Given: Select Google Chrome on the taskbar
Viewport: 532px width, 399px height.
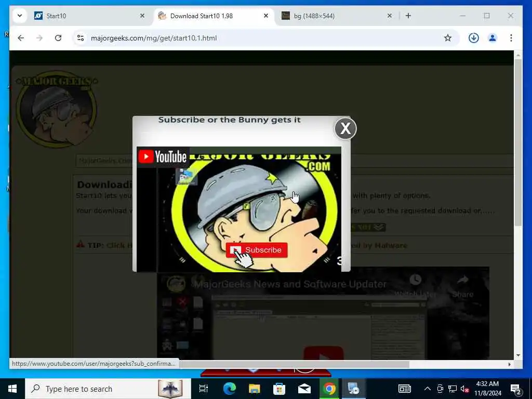Looking at the screenshot, I should point(329,389).
